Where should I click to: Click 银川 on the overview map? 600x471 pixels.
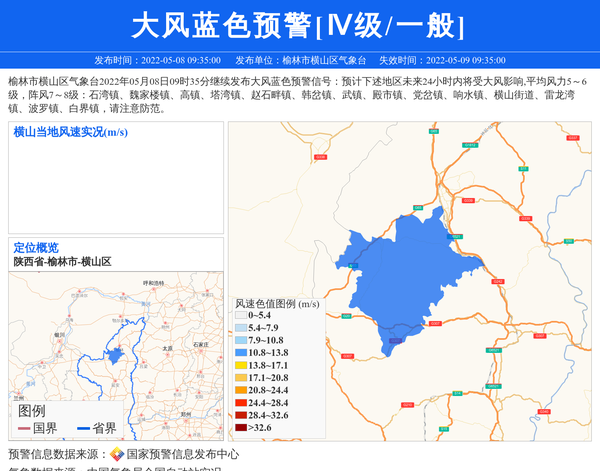click(59, 335)
